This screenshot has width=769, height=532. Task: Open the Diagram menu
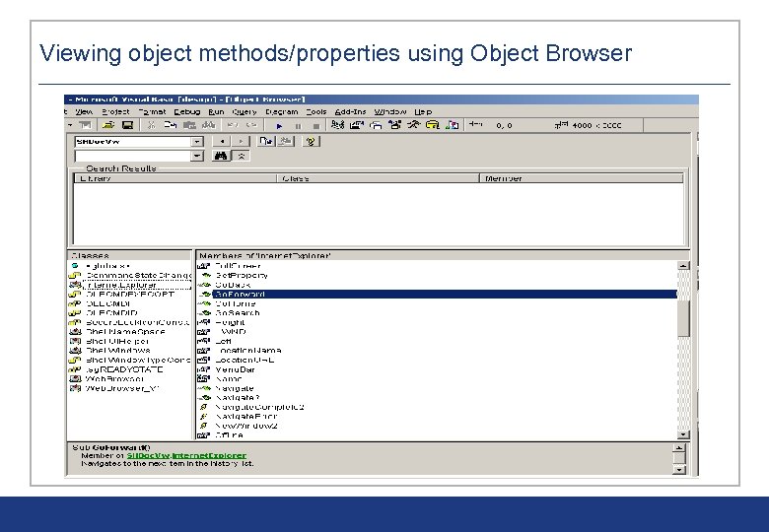pyautogui.click(x=282, y=111)
